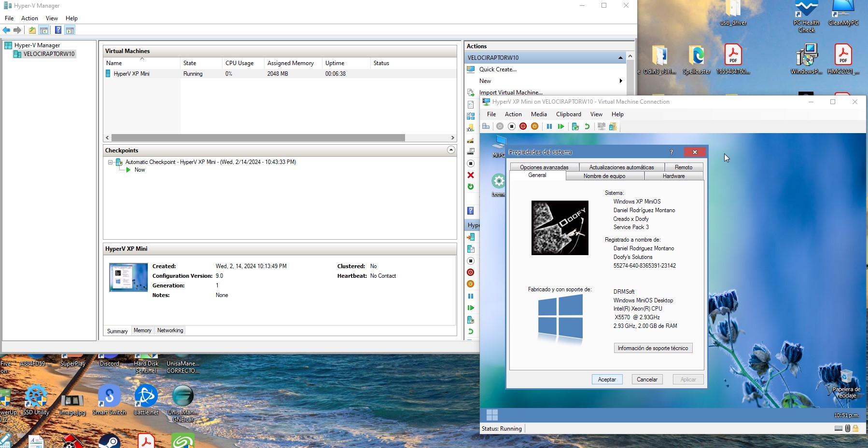Viewport: 868px width, 448px height.
Task: Open VM Settings icon in Actions pane
Action: 471,249
